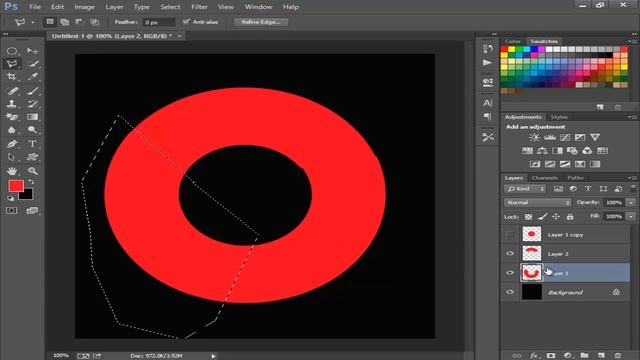Switch to the Color tab
The image size is (640, 360).
pyautogui.click(x=512, y=42)
